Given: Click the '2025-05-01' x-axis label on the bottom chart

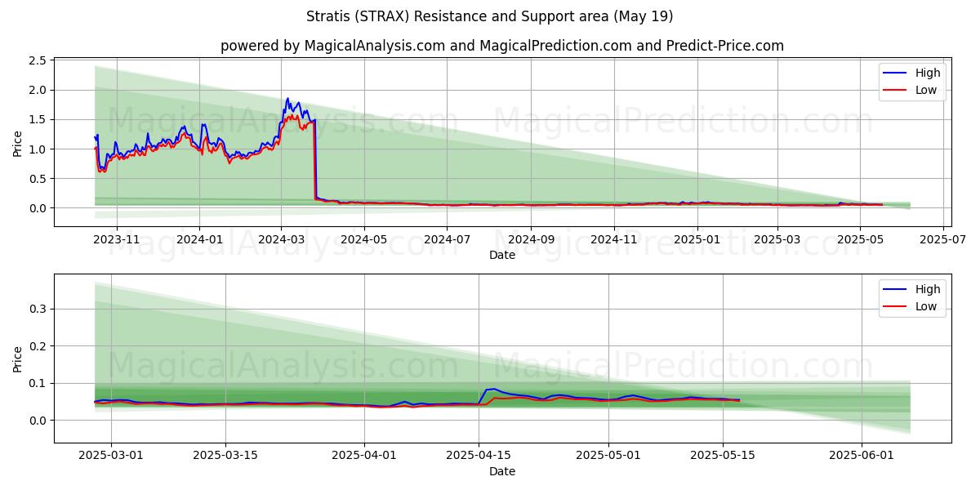Looking at the screenshot, I should coord(608,457).
